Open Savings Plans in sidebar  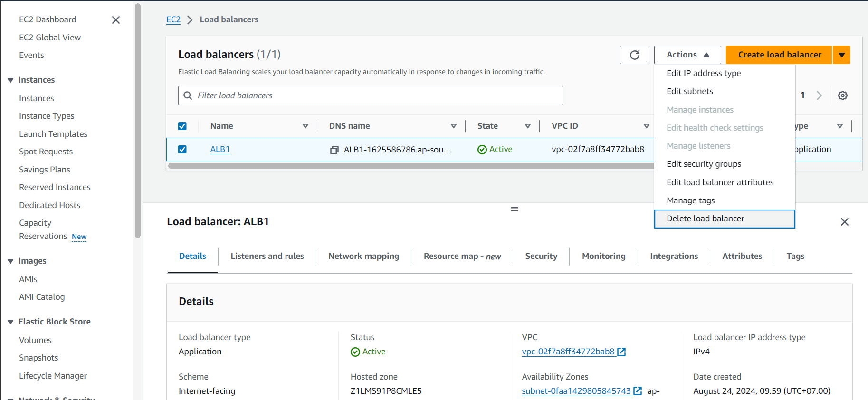coord(45,170)
